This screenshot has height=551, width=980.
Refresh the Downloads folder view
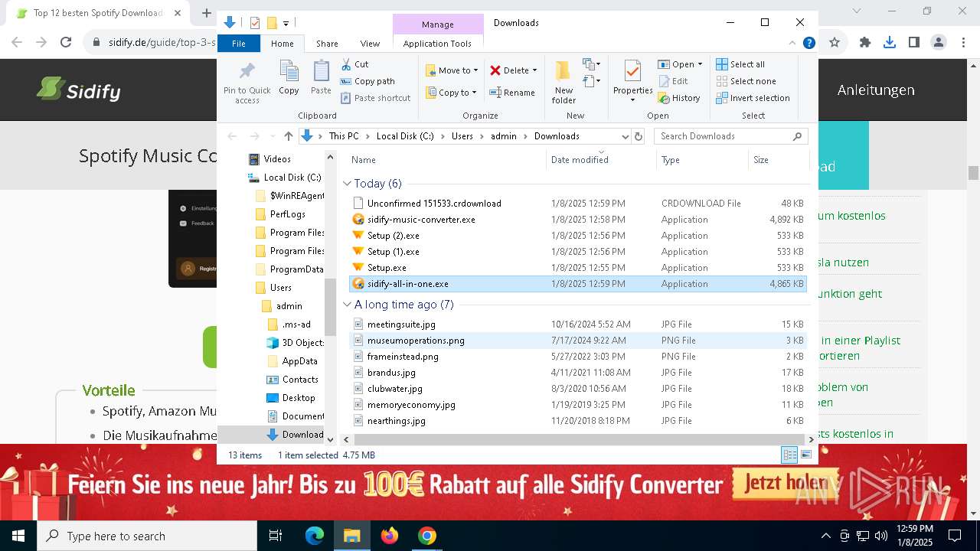pos(639,136)
